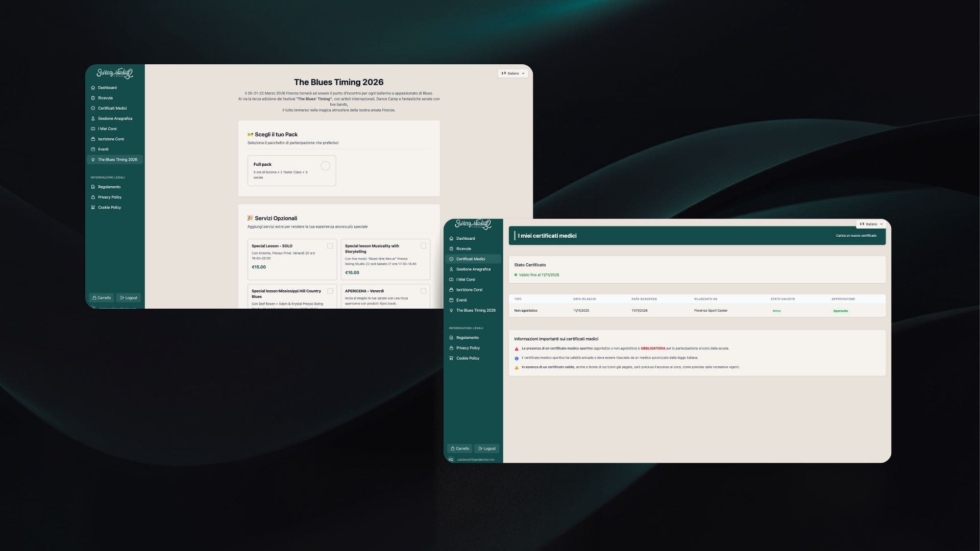Click Privacy Policy lock icon in Blues Timing window
The width and height of the screenshot is (980, 551).
click(93, 197)
